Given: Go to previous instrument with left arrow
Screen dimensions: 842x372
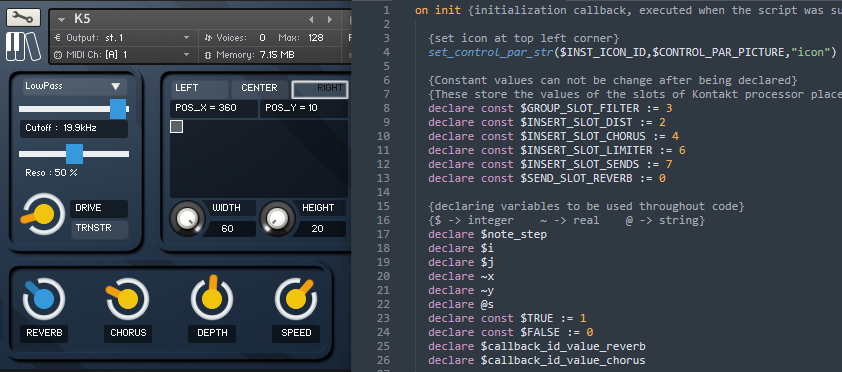Looking at the screenshot, I should pos(310,19).
